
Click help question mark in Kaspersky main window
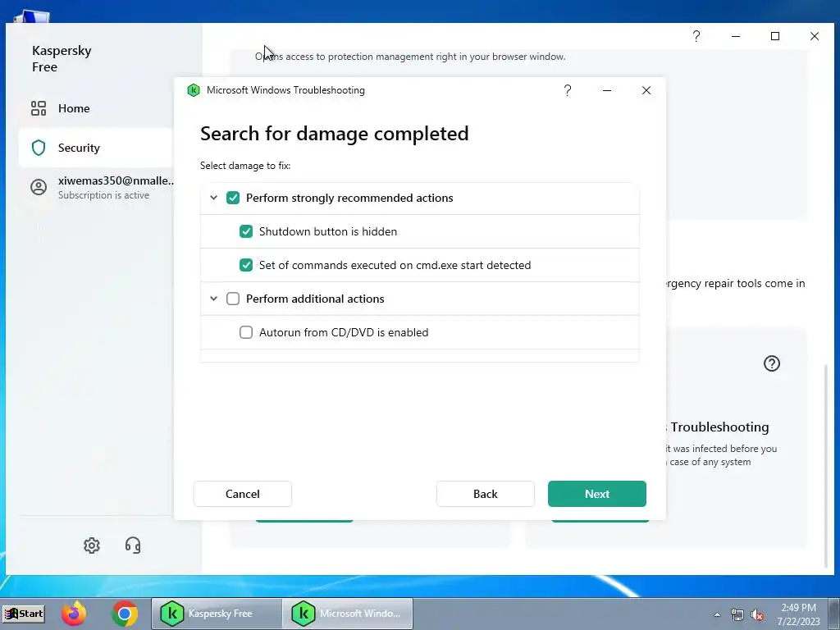pos(696,36)
